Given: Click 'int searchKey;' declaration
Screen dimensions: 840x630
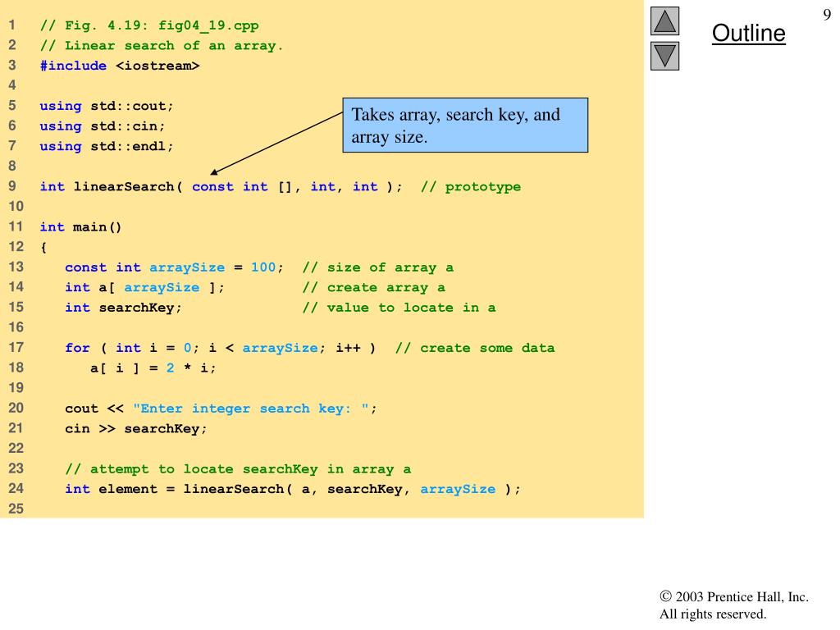Looking at the screenshot, I should pos(123,308).
